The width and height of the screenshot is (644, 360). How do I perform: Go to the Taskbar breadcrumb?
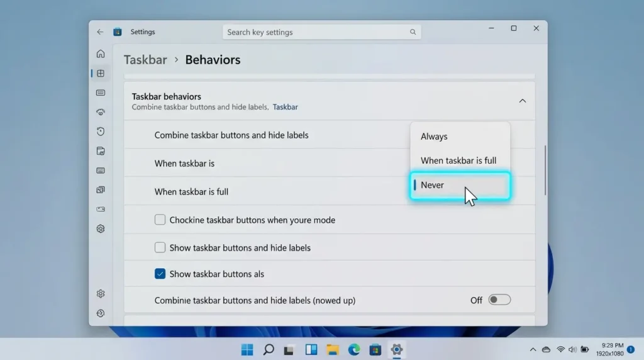145,60
